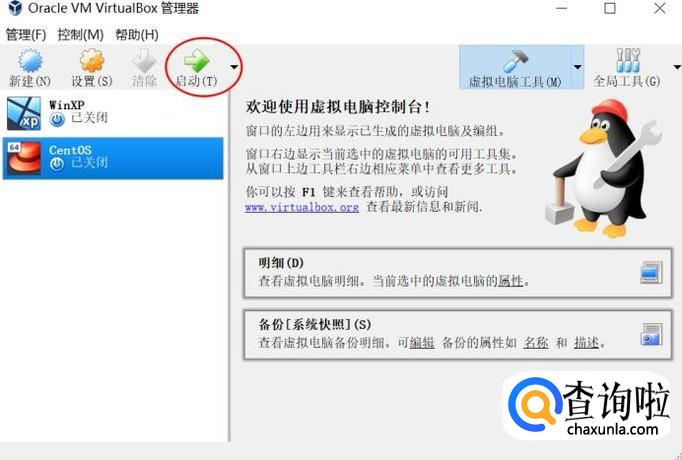Expand 全局工具 dropdown arrow
The height and width of the screenshot is (460, 682).
(x=677, y=67)
